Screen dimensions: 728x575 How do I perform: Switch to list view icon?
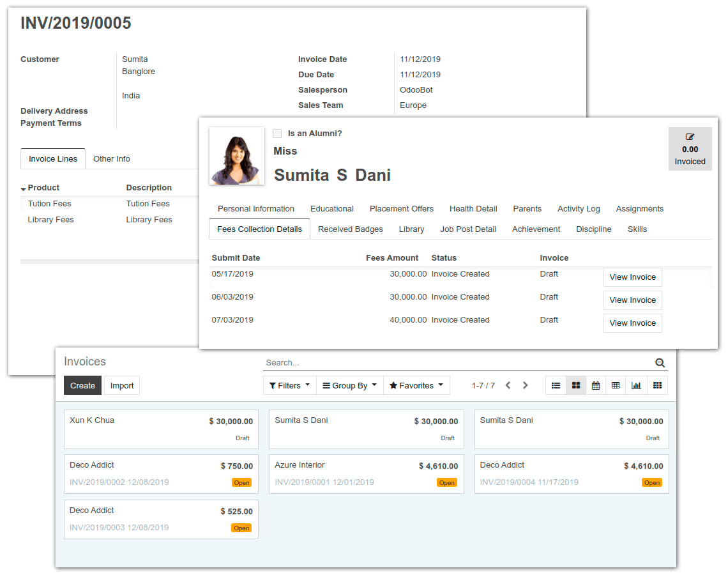(x=556, y=385)
